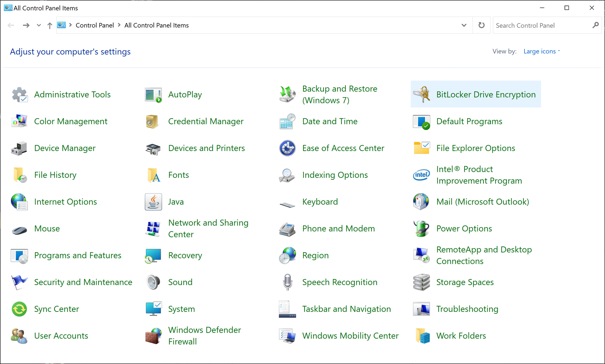Click the Ease of Access Center icon
Viewport: 605px width, 364px height.
287,148
